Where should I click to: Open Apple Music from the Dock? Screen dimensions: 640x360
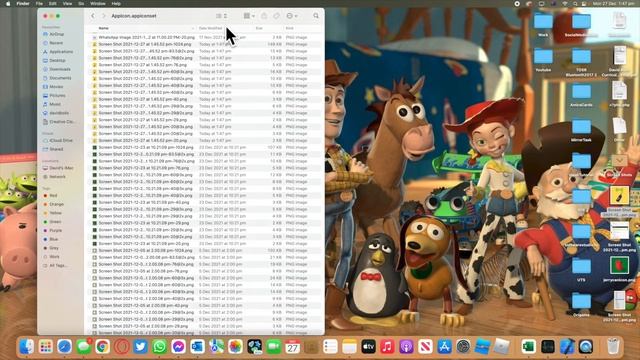(387, 347)
